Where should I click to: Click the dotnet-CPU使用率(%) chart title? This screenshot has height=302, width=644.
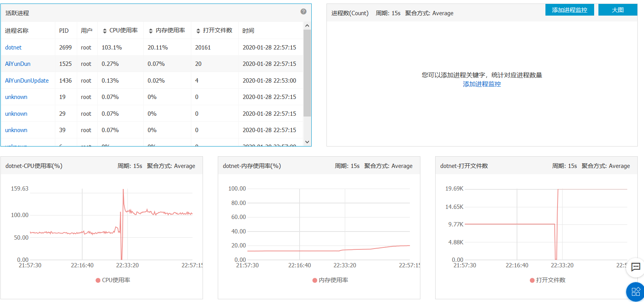[34, 166]
